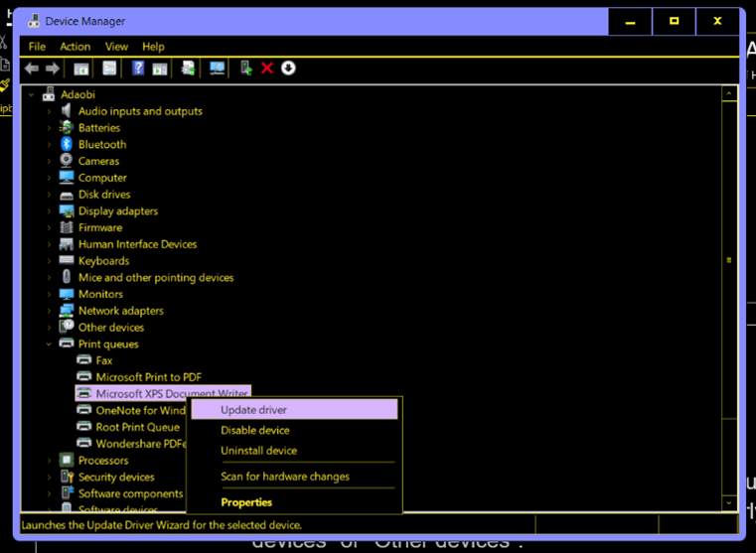This screenshot has width=756, height=553.
Task: Toggle the console tree toolbar icon
Action: coord(81,69)
